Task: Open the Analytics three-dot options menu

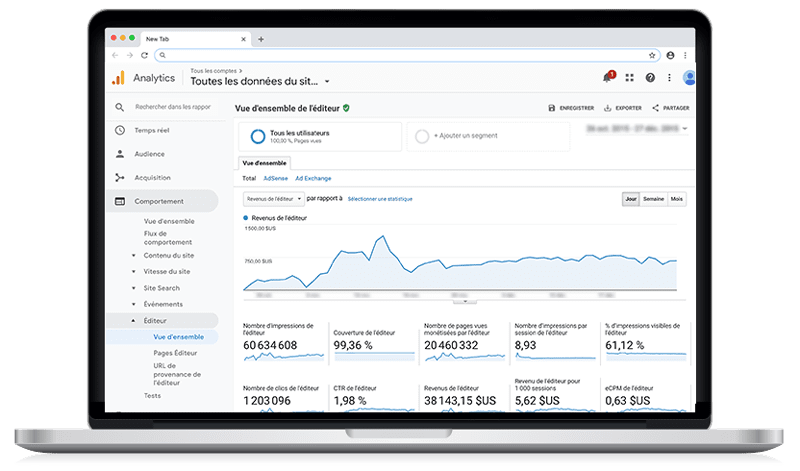Action: (669, 78)
